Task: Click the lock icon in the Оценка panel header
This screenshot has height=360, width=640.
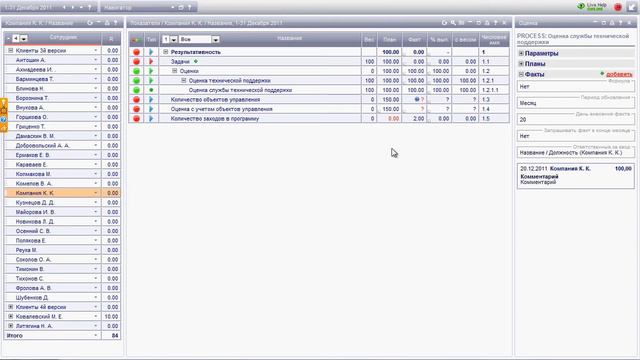Action: 612,23
